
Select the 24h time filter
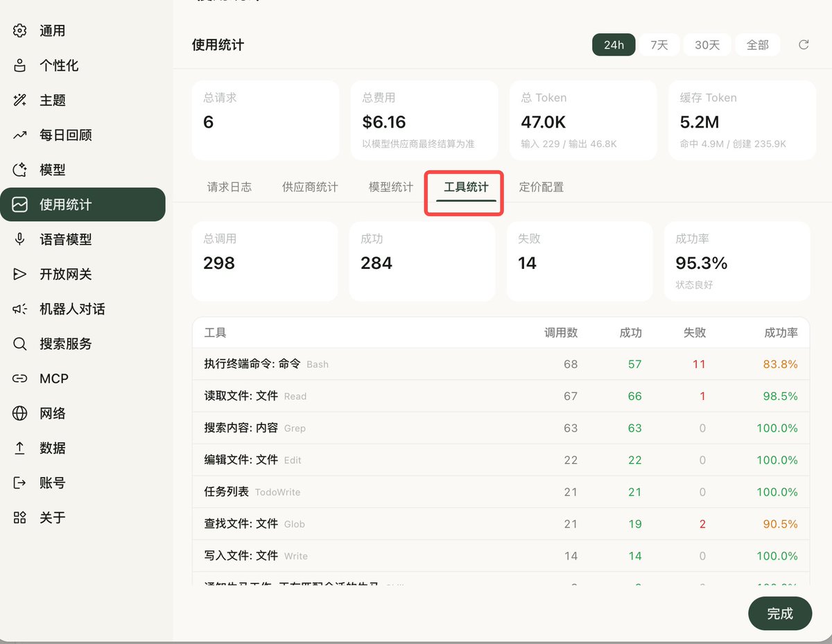tap(613, 44)
